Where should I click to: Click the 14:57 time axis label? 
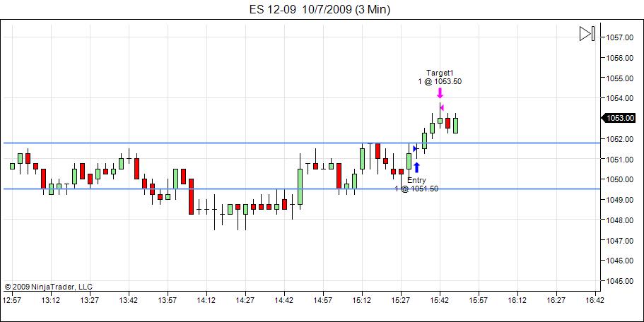[x=323, y=300]
